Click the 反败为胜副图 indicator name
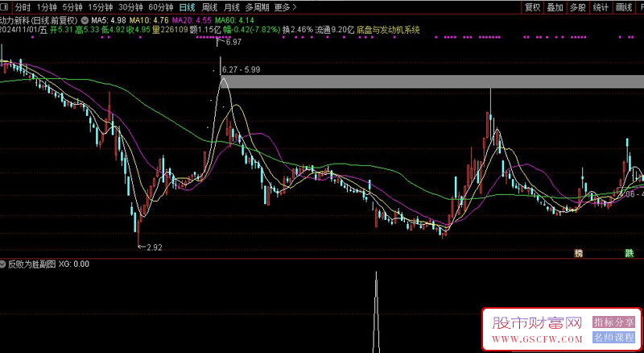 click(x=32, y=264)
